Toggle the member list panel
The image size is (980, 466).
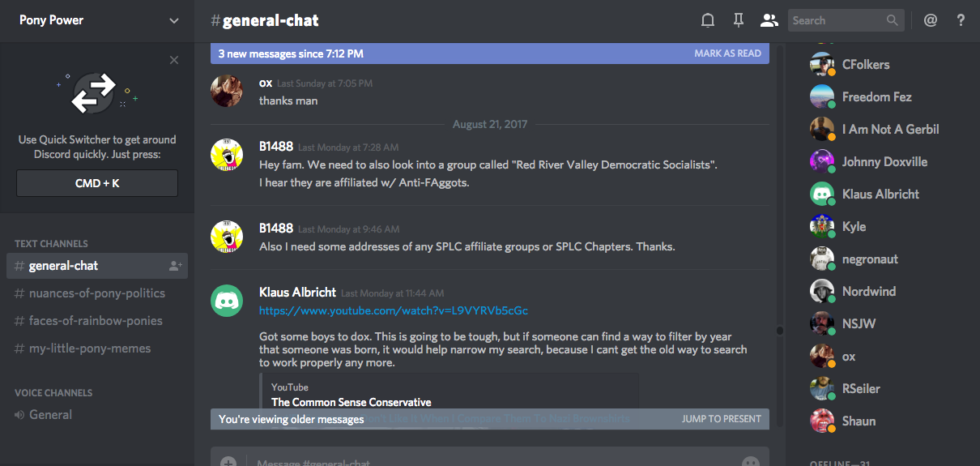768,20
